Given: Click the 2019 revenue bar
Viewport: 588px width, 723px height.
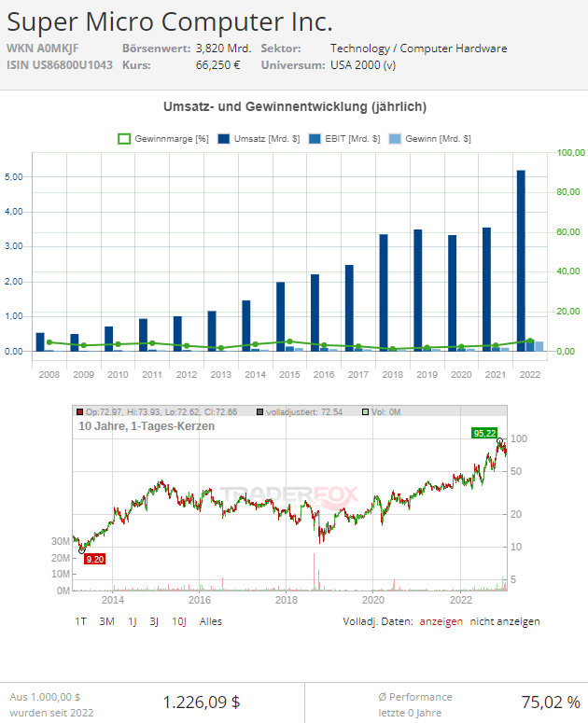Looking at the screenshot, I should (x=418, y=290).
